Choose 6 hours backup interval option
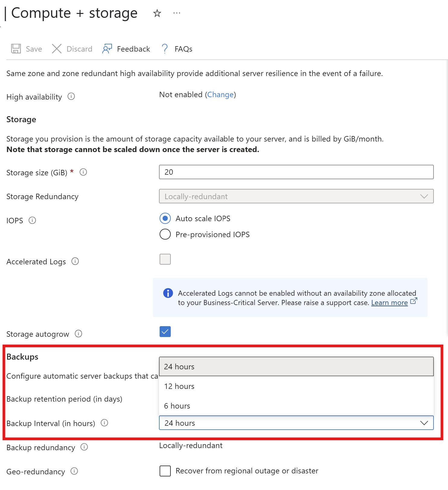The width and height of the screenshot is (448, 490). (x=177, y=406)
